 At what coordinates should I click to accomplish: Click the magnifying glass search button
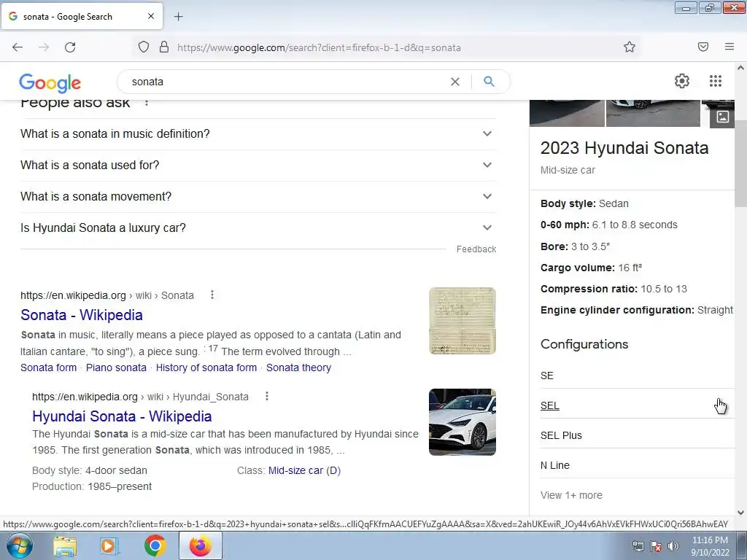(489, 82)
